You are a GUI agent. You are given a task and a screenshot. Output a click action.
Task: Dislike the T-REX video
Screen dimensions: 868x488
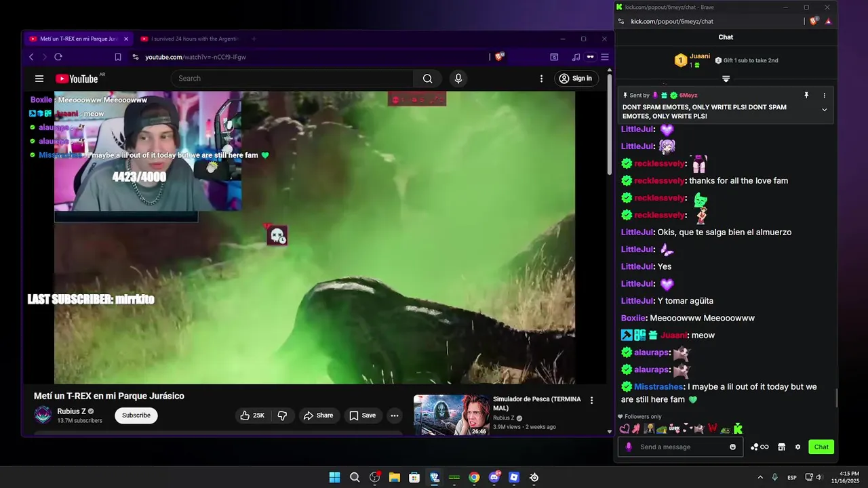click(x=282, y=415)
